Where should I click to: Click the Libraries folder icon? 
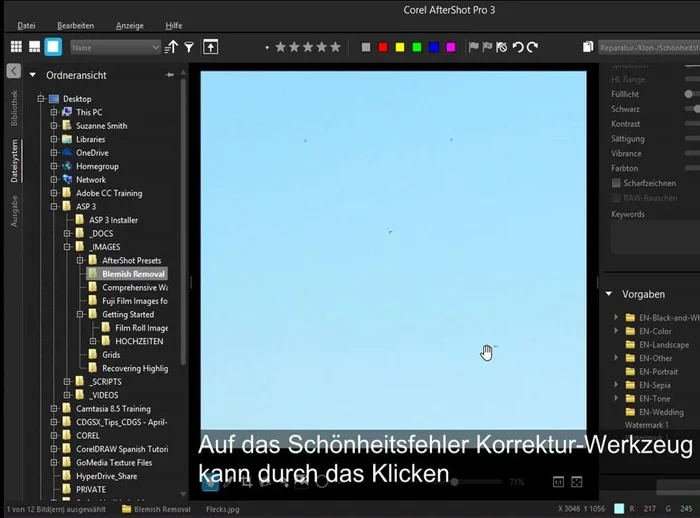click(67, 139)
